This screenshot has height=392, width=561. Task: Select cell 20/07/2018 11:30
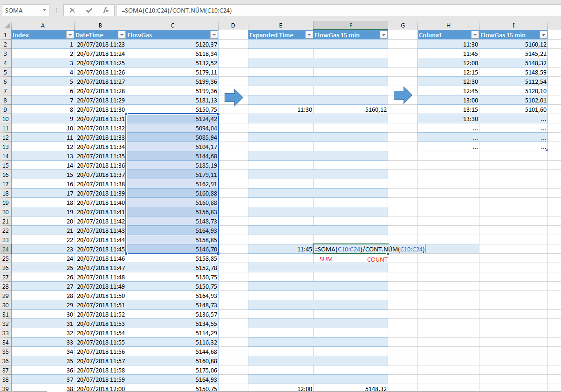click(100, 109)
